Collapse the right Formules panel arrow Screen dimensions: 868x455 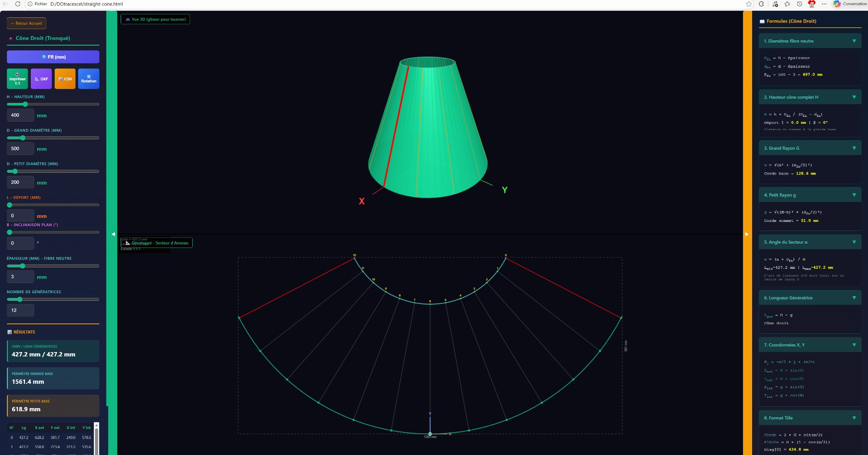point(747,234)
